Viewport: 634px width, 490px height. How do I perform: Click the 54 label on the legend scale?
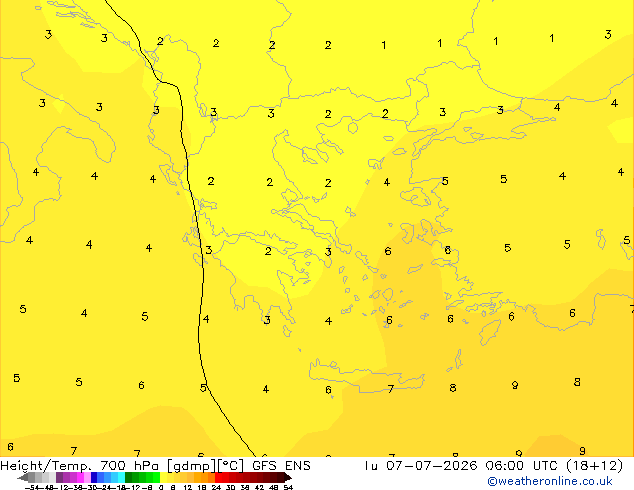pos(288,487)
